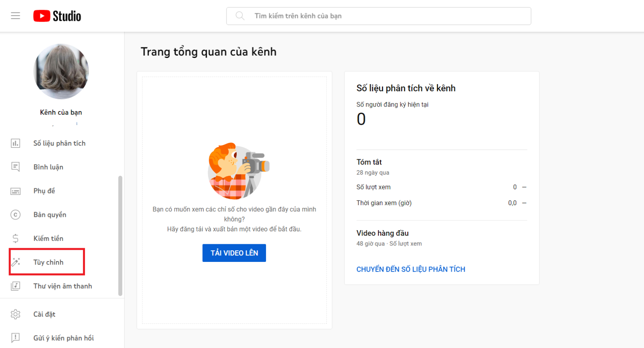Screen dimensions: 644x348
Task: Click the Cài đặt gear icon
Action: 15,314
